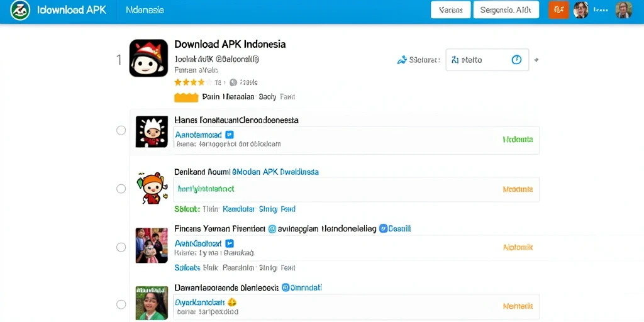Select the radio button next to the orange-hat mascot
The height and width of the screenshot is (322, 644).
[x=121, y=189]
